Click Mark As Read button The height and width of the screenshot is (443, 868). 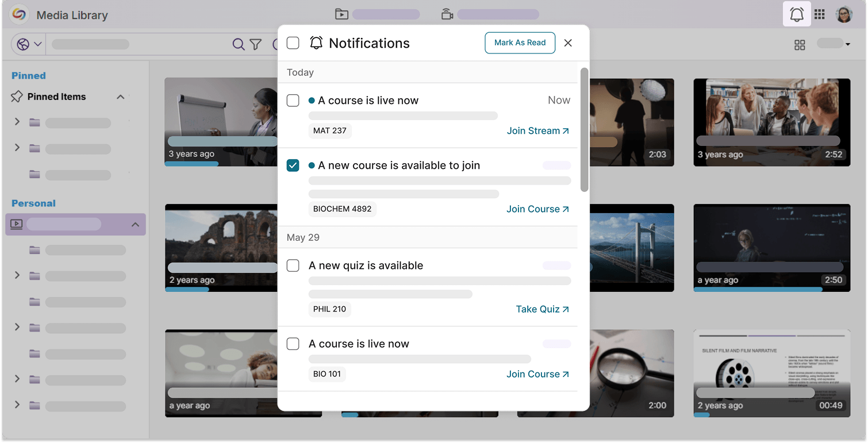pos(520,43)
